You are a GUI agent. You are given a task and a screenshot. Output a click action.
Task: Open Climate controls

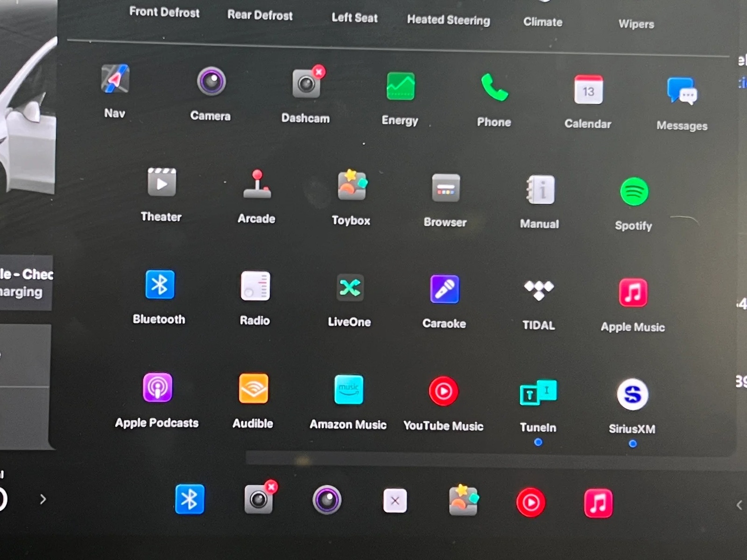click(543, 22)
